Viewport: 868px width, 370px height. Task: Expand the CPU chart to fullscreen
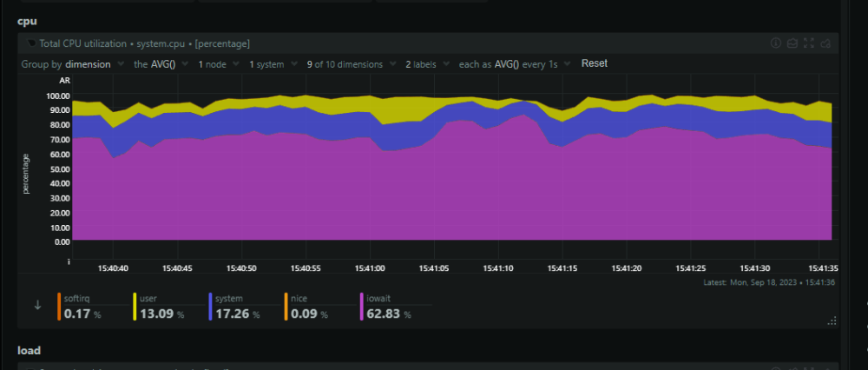coord(809,43)
